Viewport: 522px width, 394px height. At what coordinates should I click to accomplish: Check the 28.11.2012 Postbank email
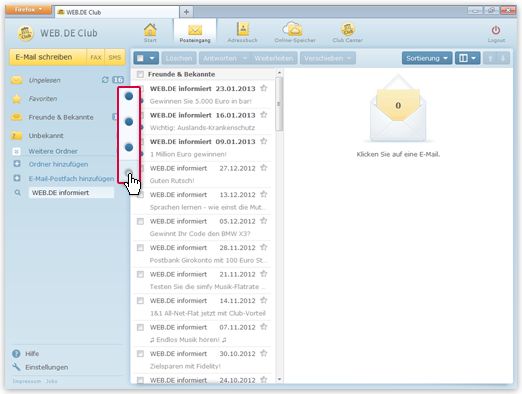click(x=140, y=248)
